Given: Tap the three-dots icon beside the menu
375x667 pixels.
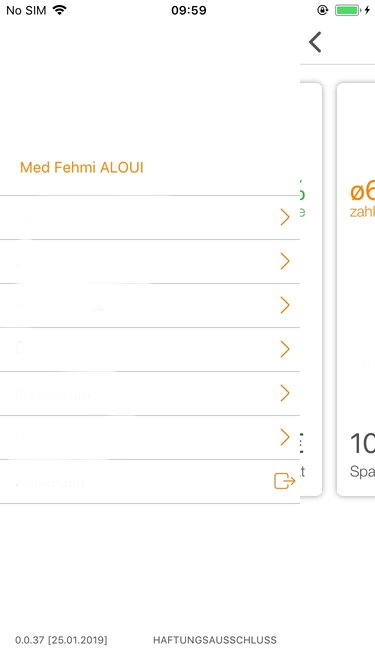Looking at the screenshot, I should [301, 444].
